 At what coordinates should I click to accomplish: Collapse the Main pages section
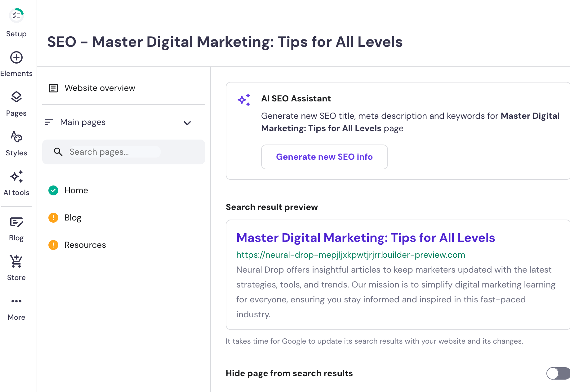(187, 123)
